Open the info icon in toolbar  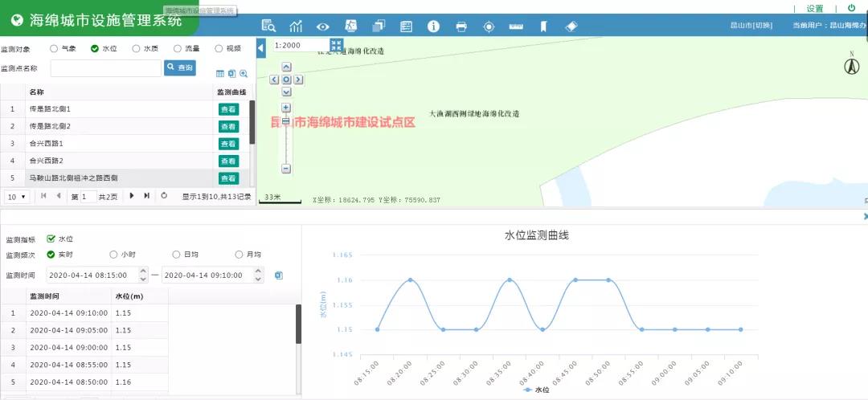click(x=433, y=27)
